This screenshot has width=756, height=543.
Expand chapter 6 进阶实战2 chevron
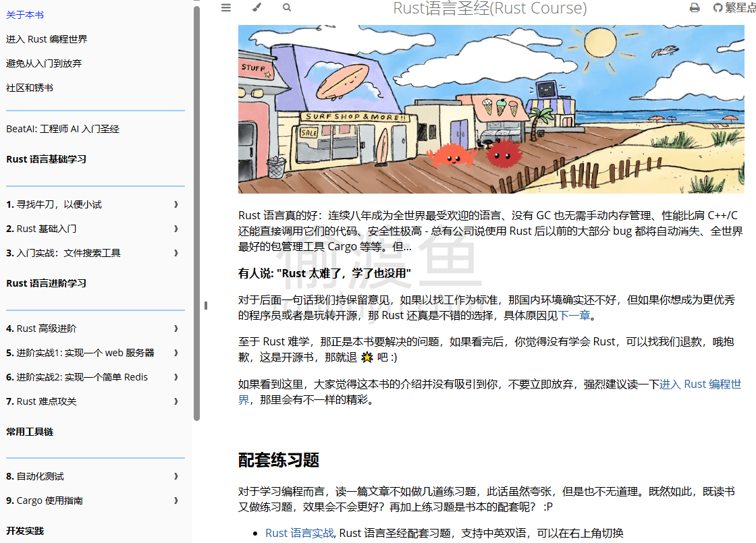tap(176, 377)
